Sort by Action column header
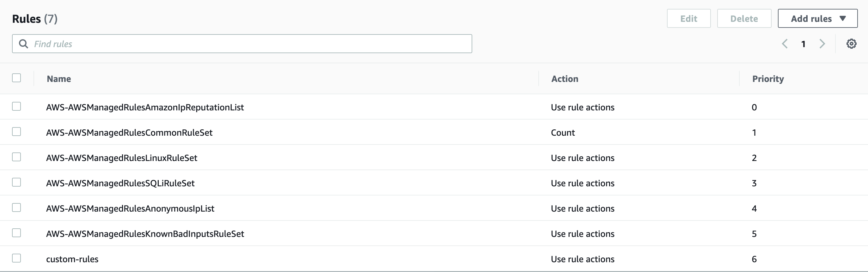868x272 pixels. click(565, 79)
